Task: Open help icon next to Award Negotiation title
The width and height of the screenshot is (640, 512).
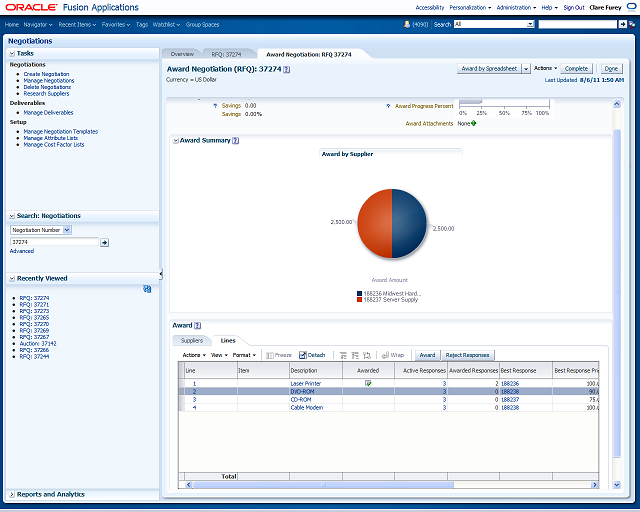Action: [x=287, y=69]
